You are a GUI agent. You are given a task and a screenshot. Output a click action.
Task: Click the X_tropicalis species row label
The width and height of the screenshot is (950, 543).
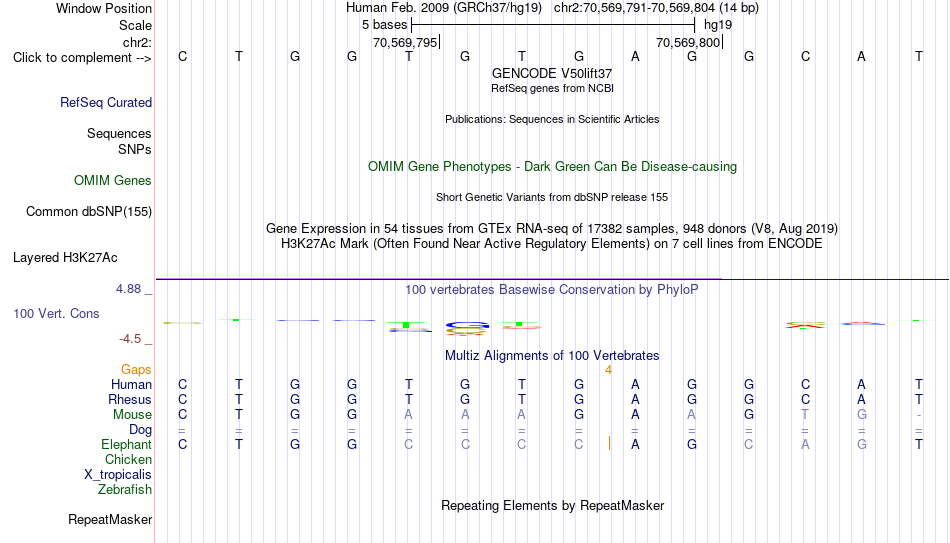tap(118, 475)
